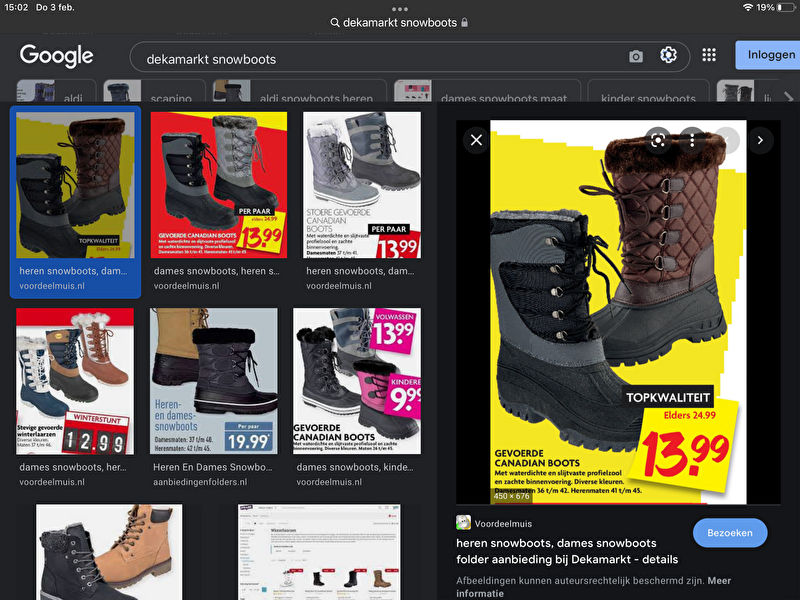Screen dimensions: 800x600
Task: Open more options on the preview image
Action: [x=692, y=140]
